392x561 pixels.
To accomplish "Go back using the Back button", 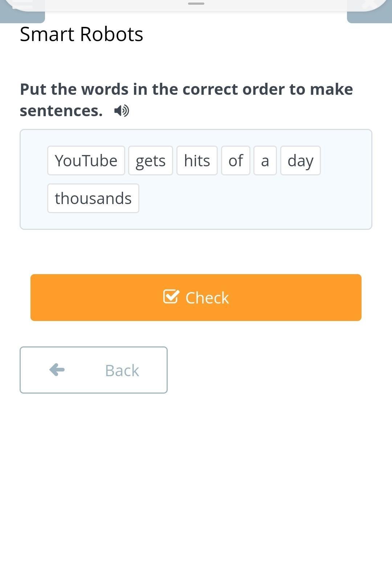I will [x=94, y=370].
